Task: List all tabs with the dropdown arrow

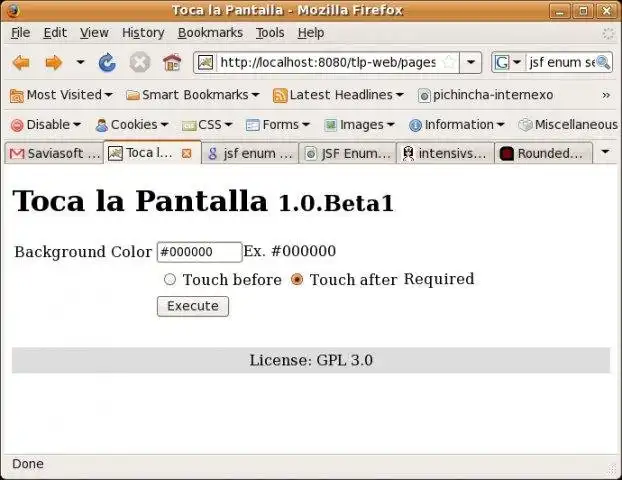Action: pos(605,152)
